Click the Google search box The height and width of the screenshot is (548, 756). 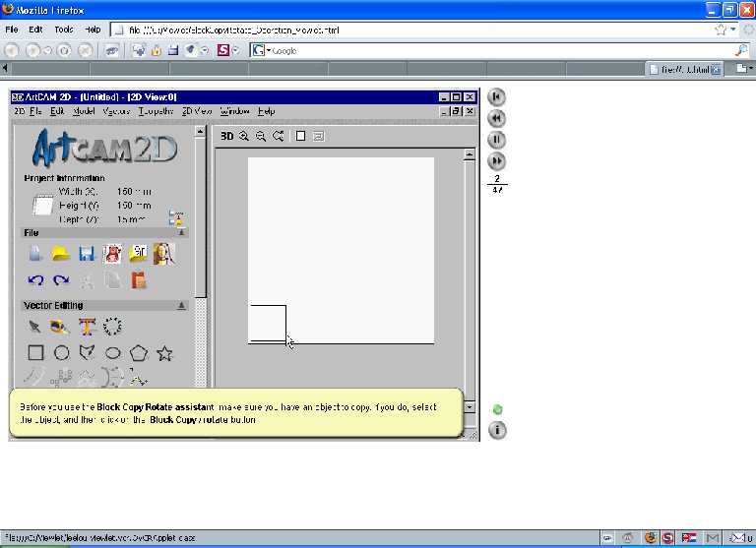(501, 50)
